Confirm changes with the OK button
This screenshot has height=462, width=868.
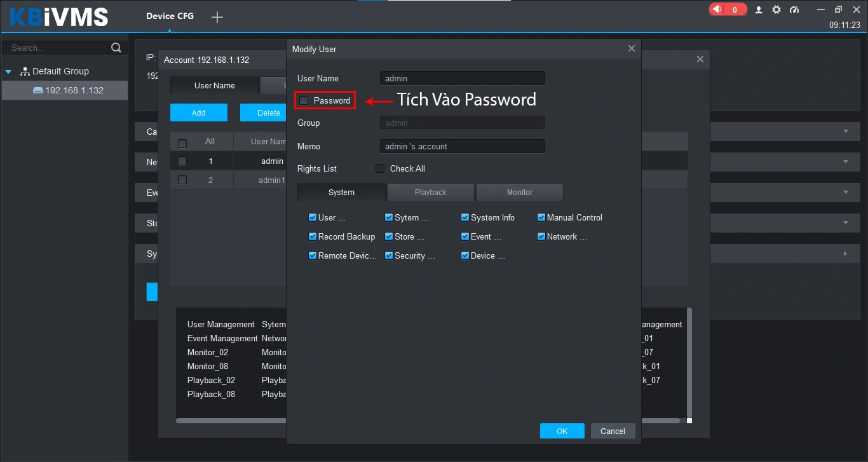(x=562, y=430)
